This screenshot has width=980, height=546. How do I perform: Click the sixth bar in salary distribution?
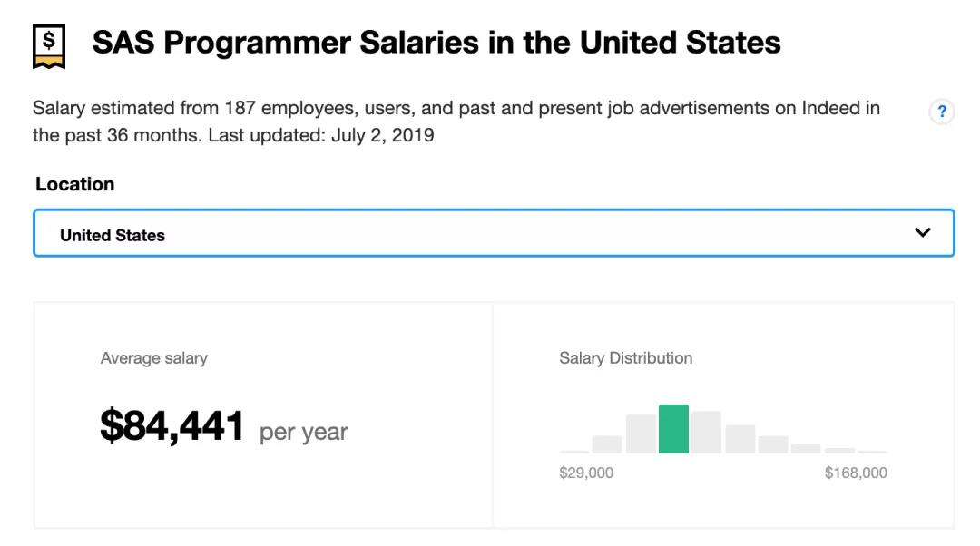click(740, 439)
